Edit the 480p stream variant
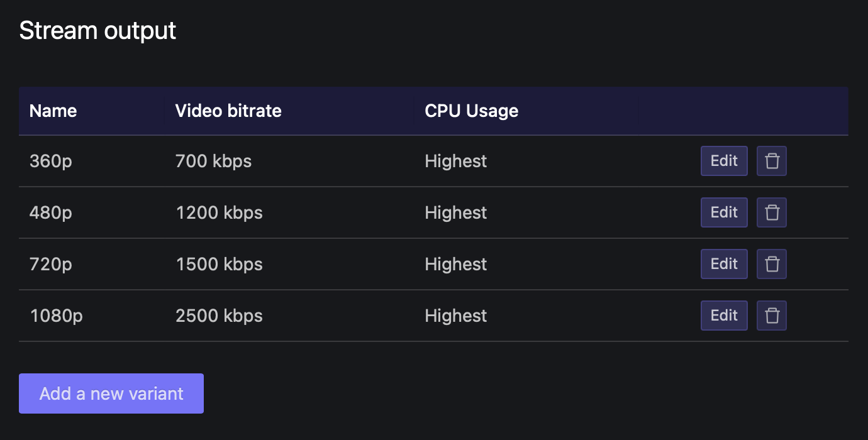 point(724,212)
